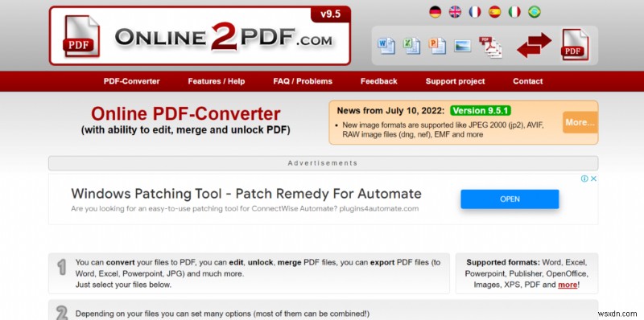The width and height of the screenshot is (644, 320).
Task: Click the Windows Patching Tool ad headline
Action: [246, 193]
